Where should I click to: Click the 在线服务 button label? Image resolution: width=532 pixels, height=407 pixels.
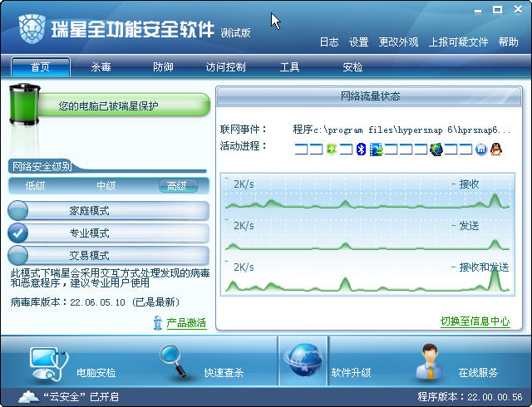[478, 373]
